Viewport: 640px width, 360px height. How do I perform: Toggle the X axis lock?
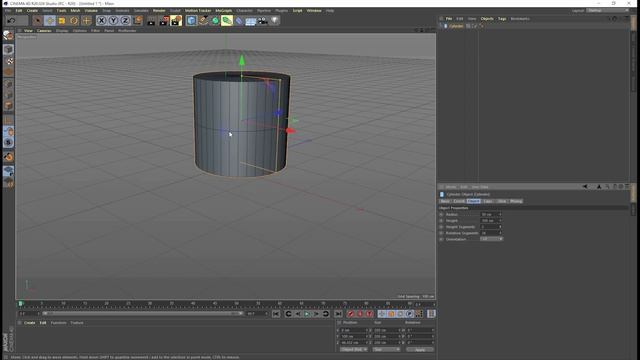102,20
